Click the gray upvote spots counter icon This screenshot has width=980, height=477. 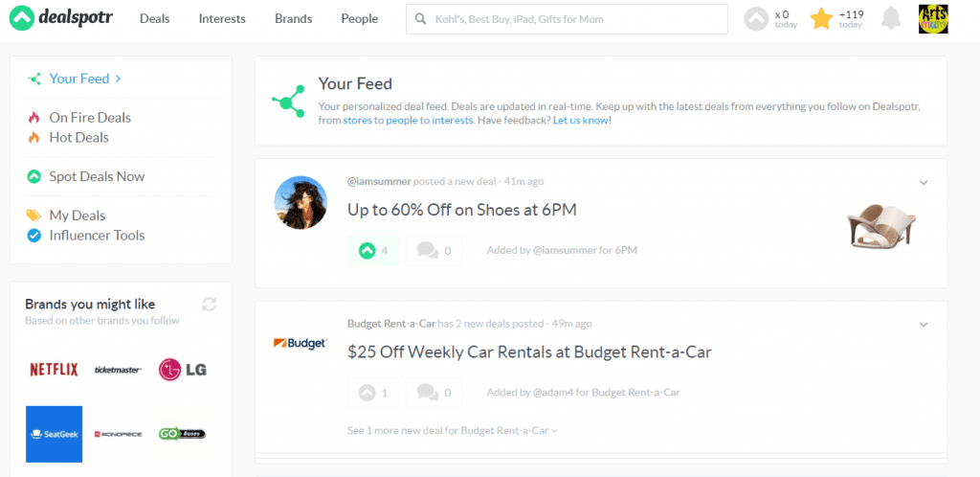tap(756, 19)
